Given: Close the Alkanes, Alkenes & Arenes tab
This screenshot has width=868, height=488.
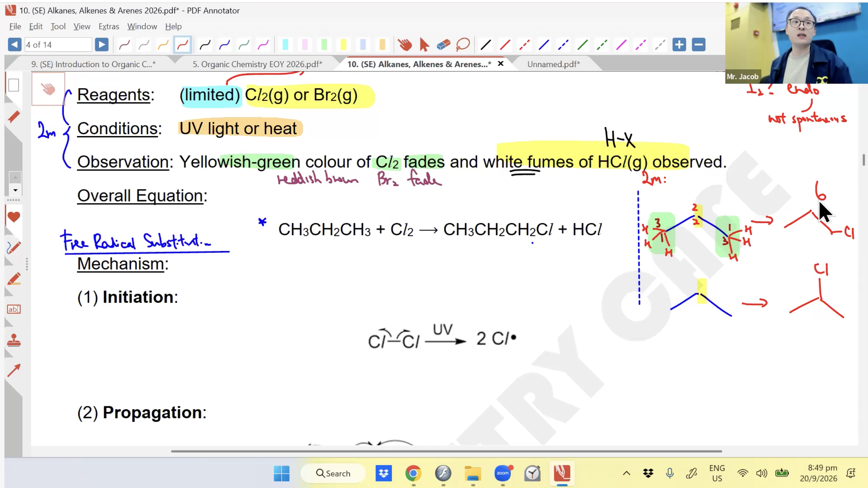Looking at the screenshot, I should 501,64.
